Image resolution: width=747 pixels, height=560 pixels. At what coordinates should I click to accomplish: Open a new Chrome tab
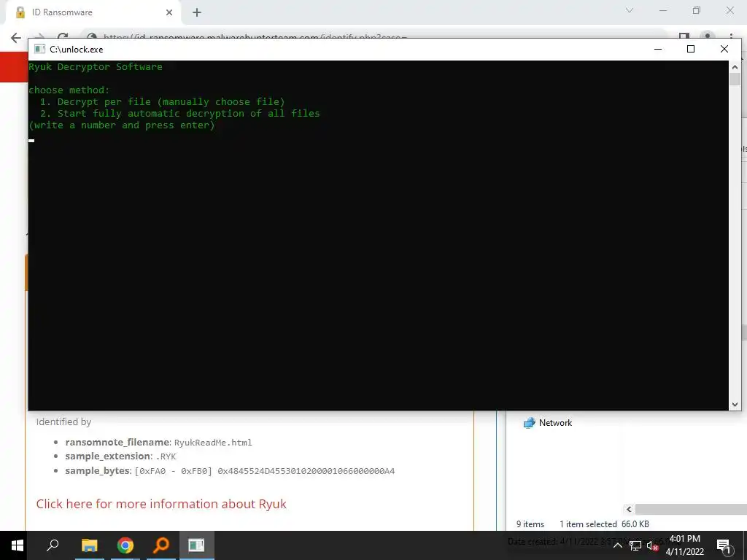(197, 13)
